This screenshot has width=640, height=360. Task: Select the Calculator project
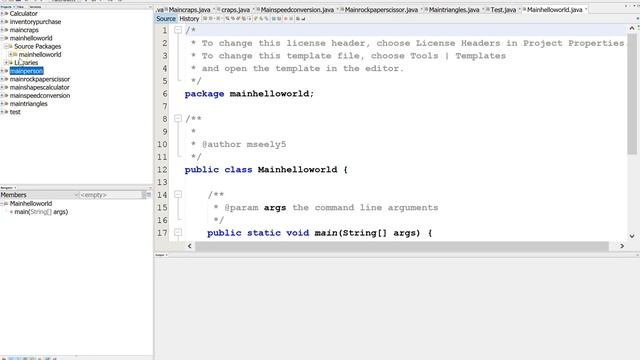pyautogui.click(x=23, y=13)
